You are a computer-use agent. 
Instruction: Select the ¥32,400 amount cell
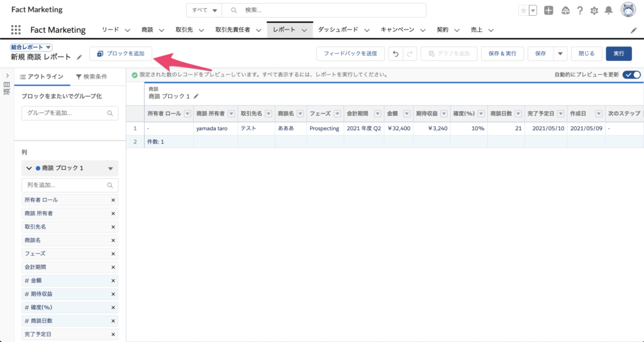[x=399, y=128]
